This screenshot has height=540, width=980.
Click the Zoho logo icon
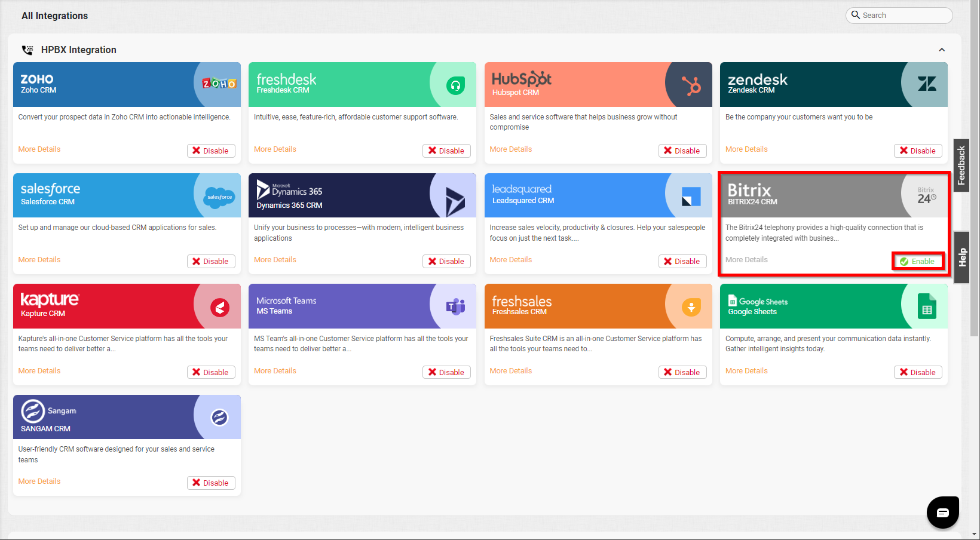click(219, 84)
